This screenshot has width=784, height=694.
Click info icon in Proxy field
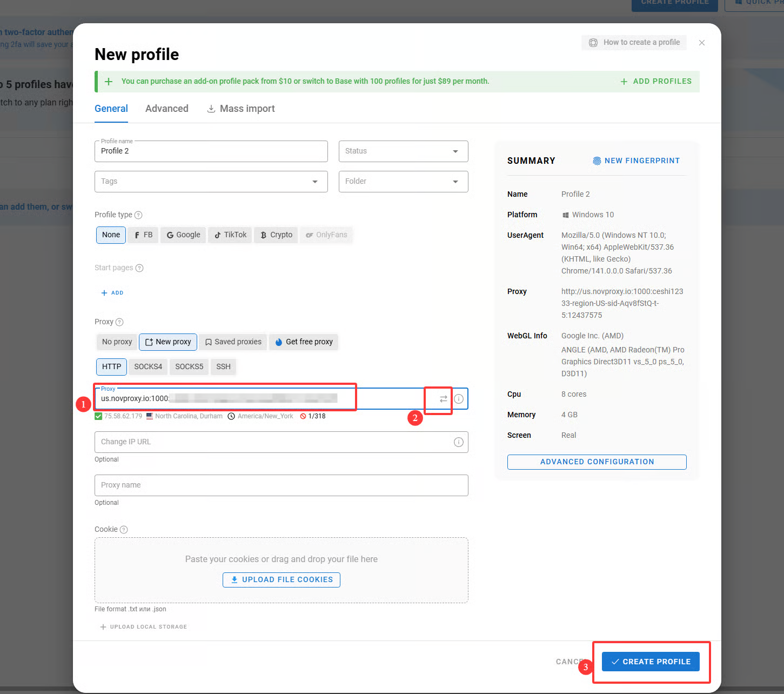click(459, 399)
